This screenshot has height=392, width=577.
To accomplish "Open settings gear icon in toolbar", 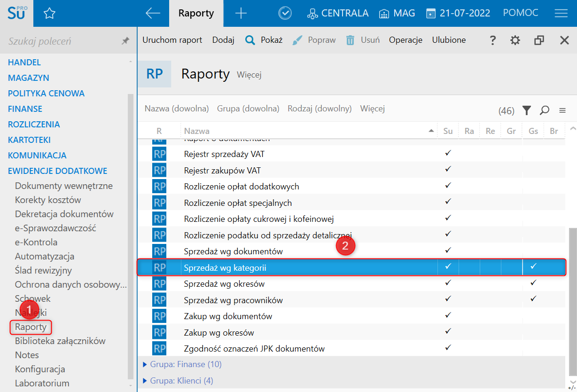I will point(515,40).
